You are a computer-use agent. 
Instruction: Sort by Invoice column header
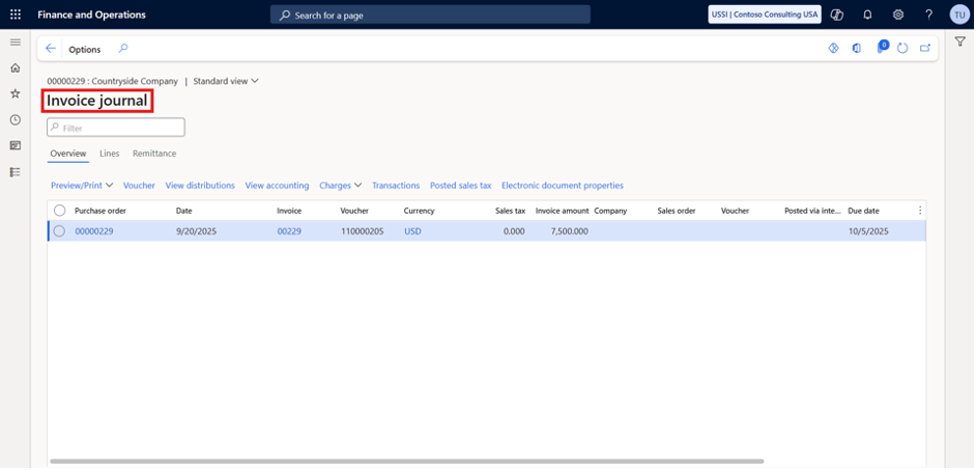point(289,211)
